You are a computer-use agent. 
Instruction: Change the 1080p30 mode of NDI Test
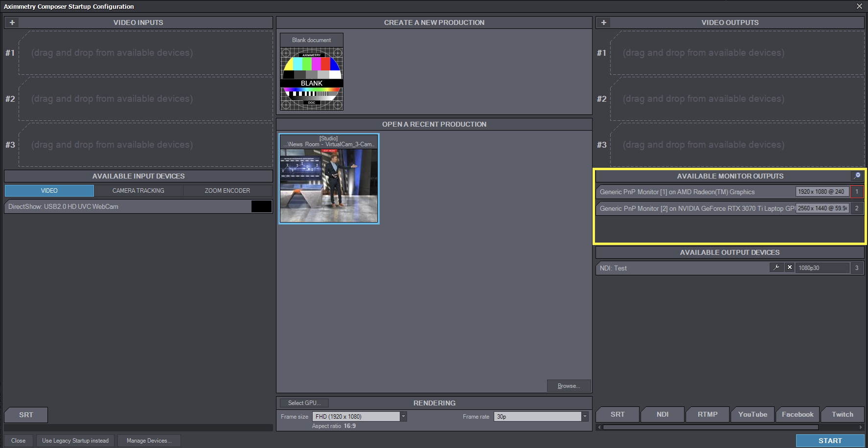coord(822,268)
